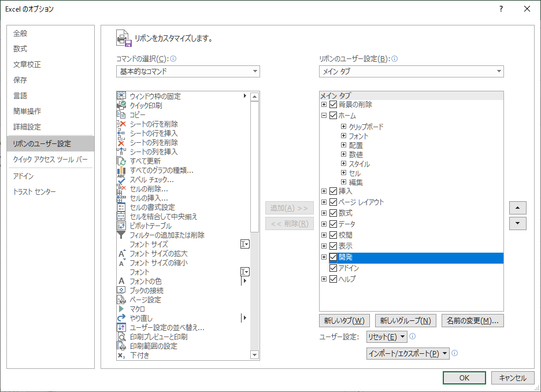Toggle the 挿入 tab checkbox

coord(333,191)
